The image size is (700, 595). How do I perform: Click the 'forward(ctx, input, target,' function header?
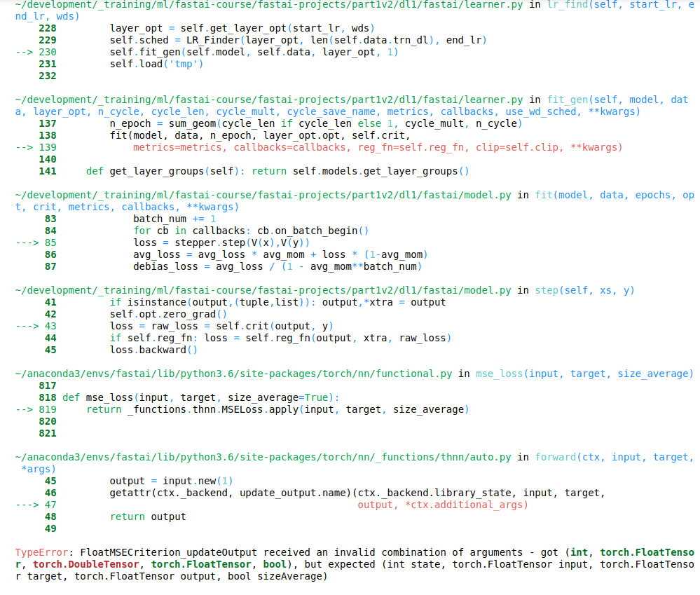615,457
